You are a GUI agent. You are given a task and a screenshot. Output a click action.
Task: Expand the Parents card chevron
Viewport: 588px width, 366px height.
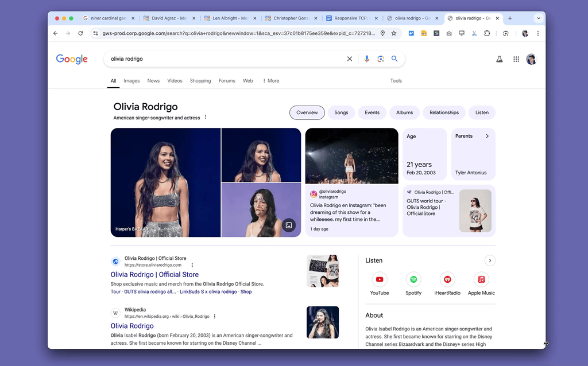tap(487, 136)
